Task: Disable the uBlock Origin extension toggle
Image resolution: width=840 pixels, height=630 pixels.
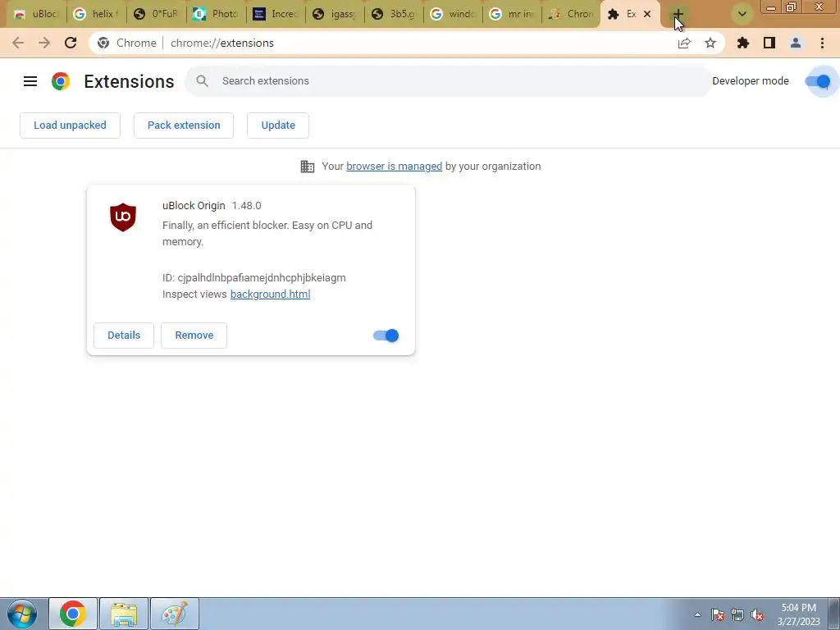Action: pyautogui.click(x=386, y=336)
